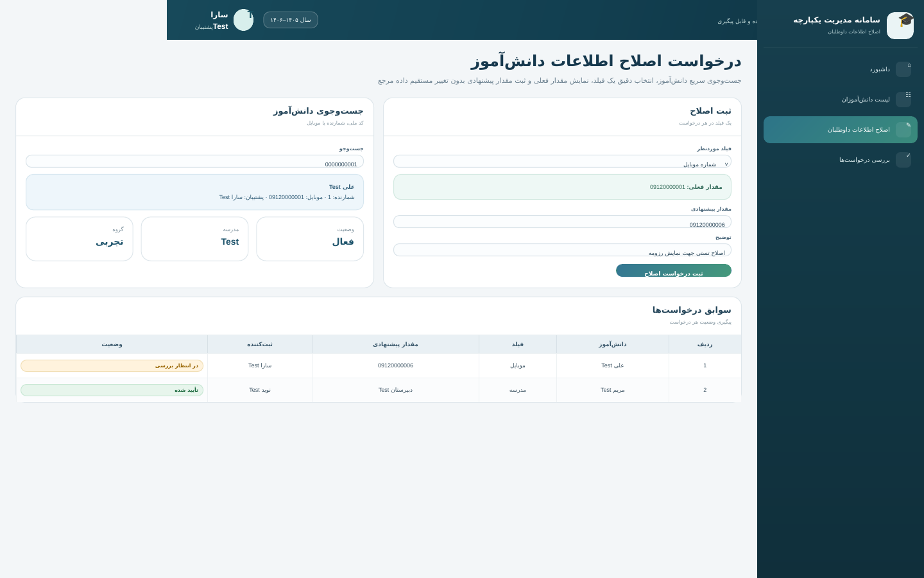Screen dimensions: 924x578
Task: Click the گروه card showing تجربی
Action: tap(80, 239)
